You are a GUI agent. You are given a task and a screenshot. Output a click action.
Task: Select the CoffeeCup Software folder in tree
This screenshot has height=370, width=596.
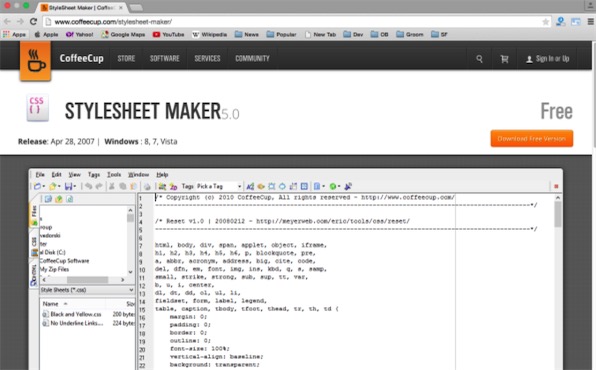[x=64, y=261]
